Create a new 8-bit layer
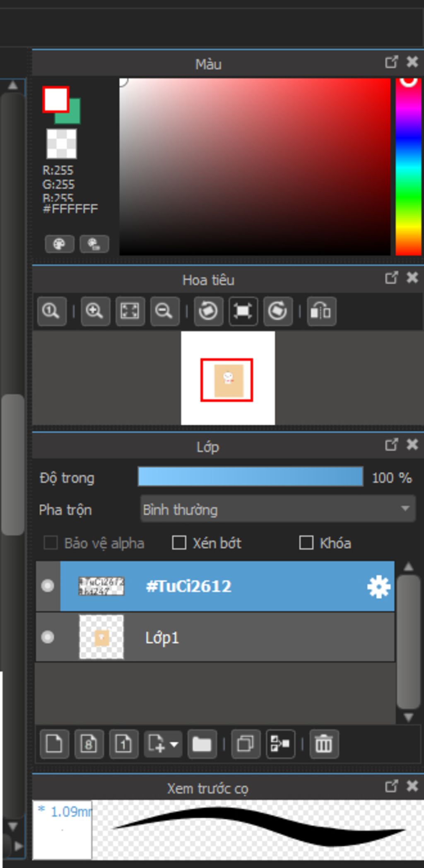The image size is (424, 868). tap(89, 744)
